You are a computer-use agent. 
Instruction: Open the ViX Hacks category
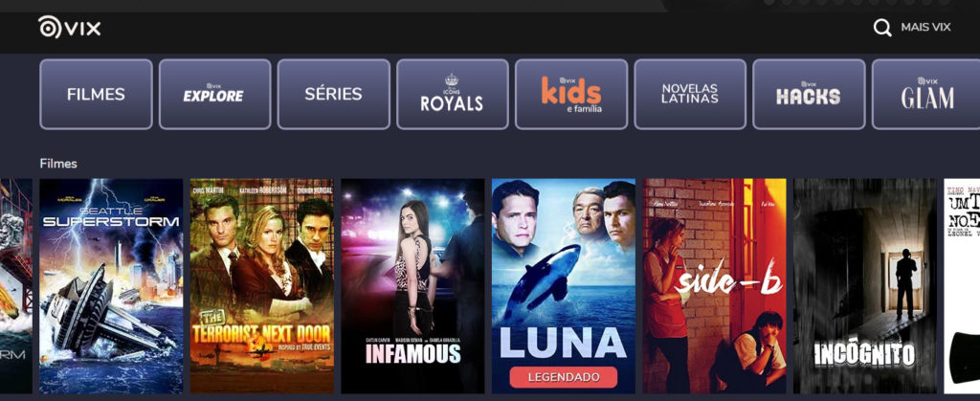pos(809,95)
